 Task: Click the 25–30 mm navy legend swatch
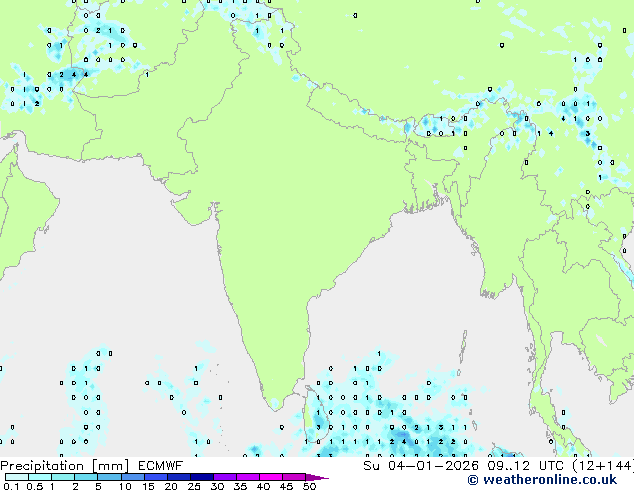(202, 477)
